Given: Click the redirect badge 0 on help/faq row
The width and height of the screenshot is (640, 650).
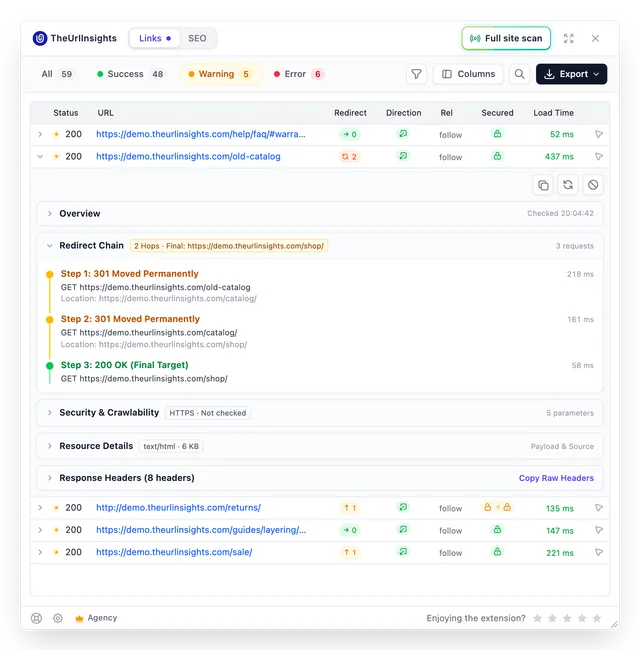Looking at the screenshot, I should [x=350, y=134].
